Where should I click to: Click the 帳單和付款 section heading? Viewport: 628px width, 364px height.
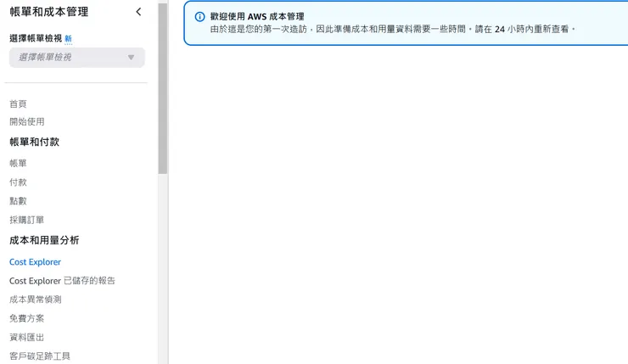click(x=35, y=142)
